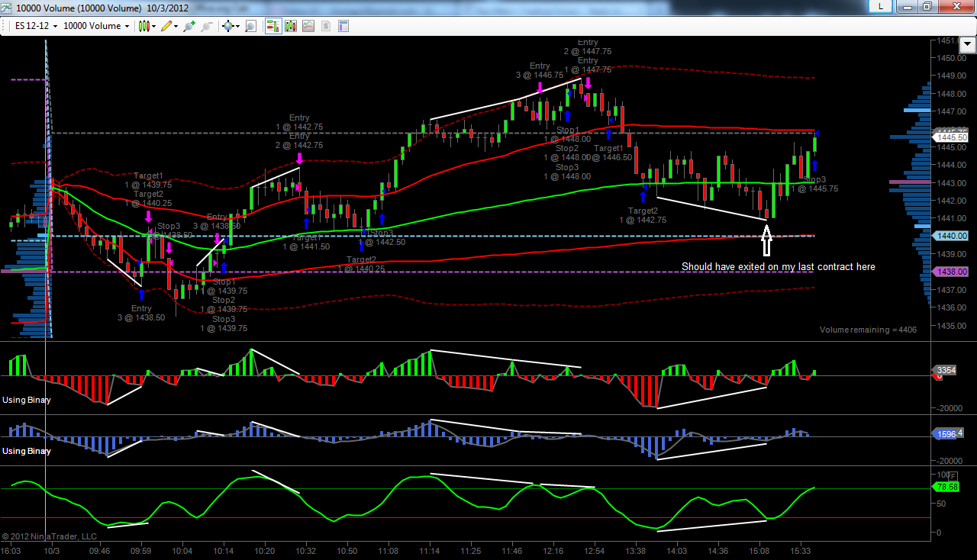Select the 78.58 green oscillator value label
The image size is (977, 560).
946,486
